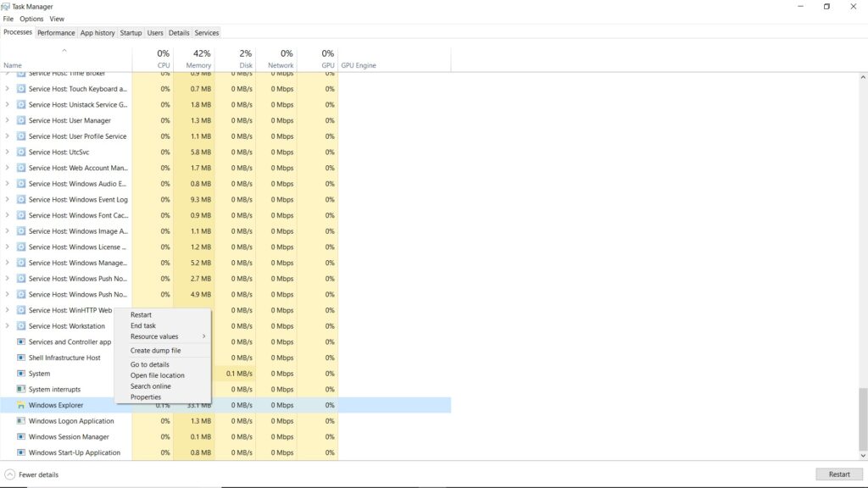Switch to the Users tab
Image resolution: width=868 pixels, height=488 pixels.
155,33
